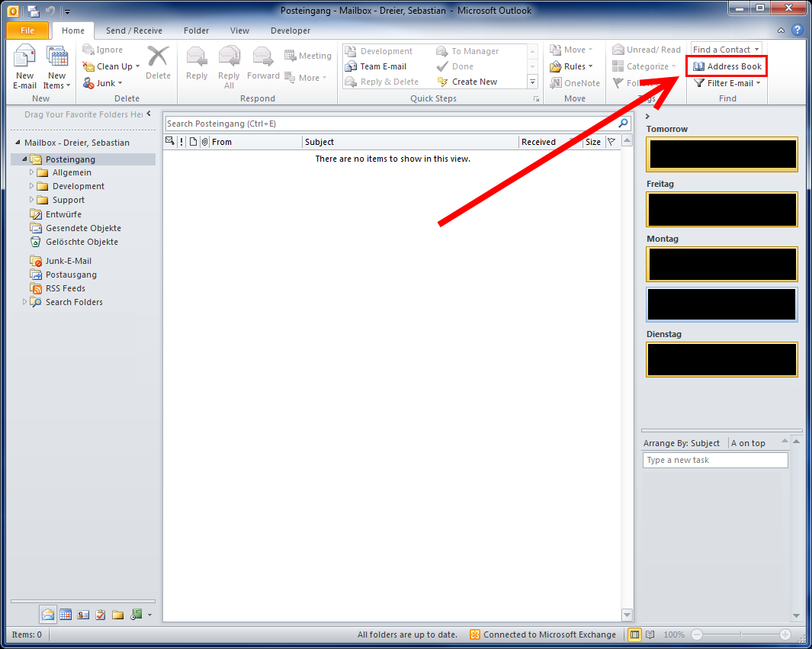
Task: Select the Gesendete Objekte folder
Action: click(x=82, y=228)
